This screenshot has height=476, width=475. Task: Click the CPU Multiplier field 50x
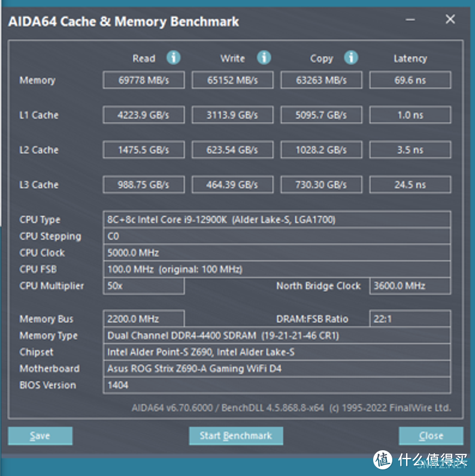[x=144, y=286]
